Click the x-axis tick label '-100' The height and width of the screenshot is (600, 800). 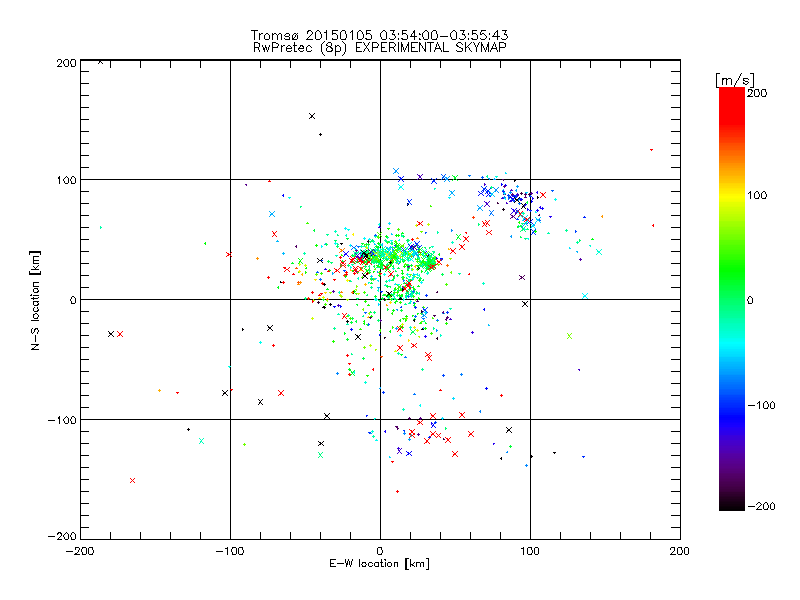(x=230, y=551)
